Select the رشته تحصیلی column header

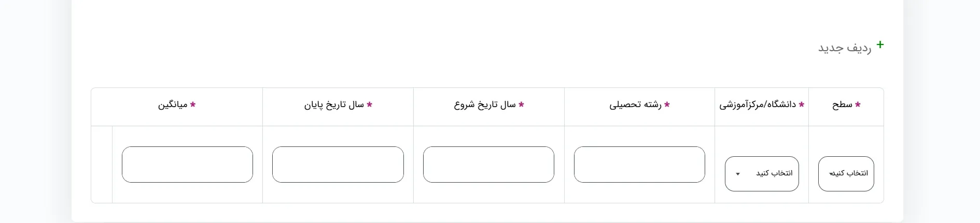click(635, 105)
